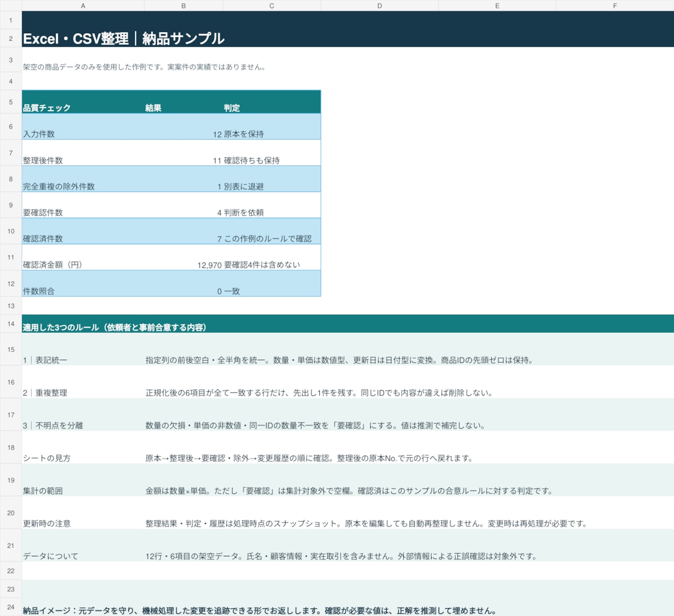This screenshot has width=674, height=616.
Task: Click the '1｜表記統一' cell
Action: pyautogui.click(x=83, y=349)
